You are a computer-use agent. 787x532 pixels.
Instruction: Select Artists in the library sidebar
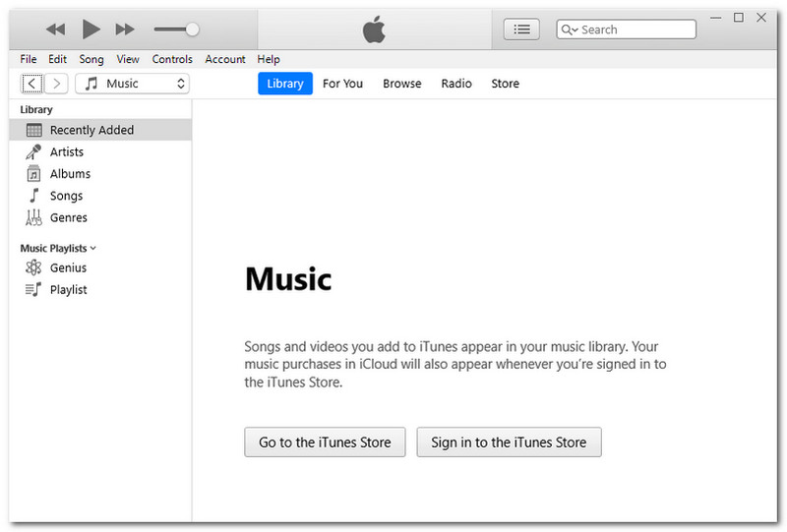click(x=100, y=151)
